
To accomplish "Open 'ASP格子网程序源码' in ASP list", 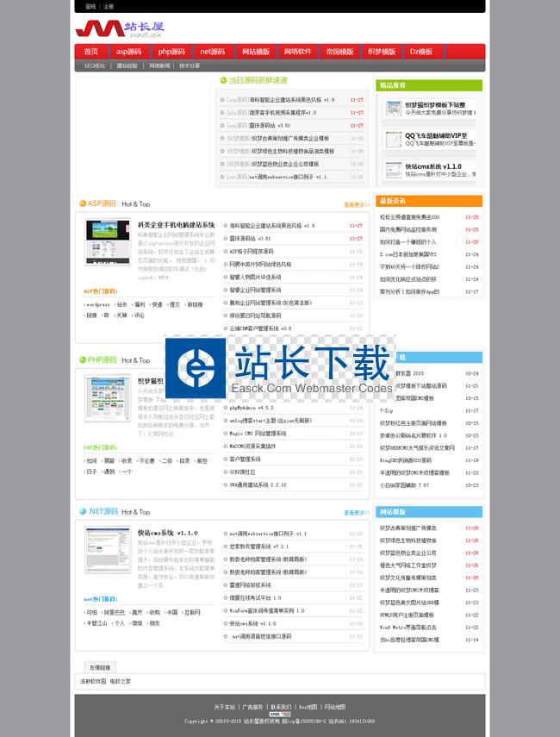I will point(252,252).
